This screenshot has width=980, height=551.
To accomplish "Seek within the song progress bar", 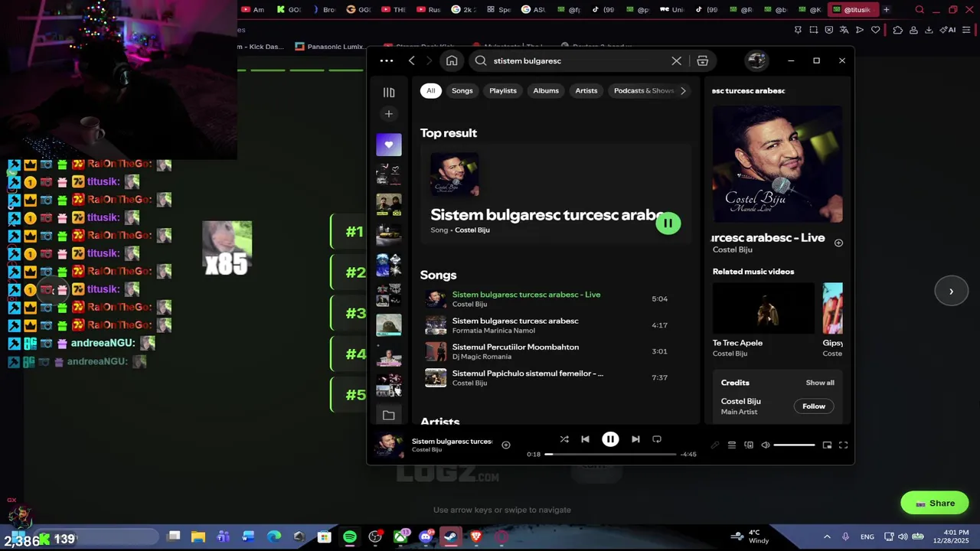I will pos(610,455).
